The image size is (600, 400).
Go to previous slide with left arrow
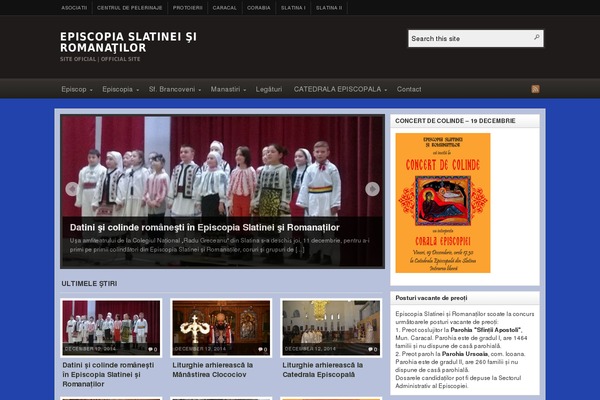pos(72,188)
